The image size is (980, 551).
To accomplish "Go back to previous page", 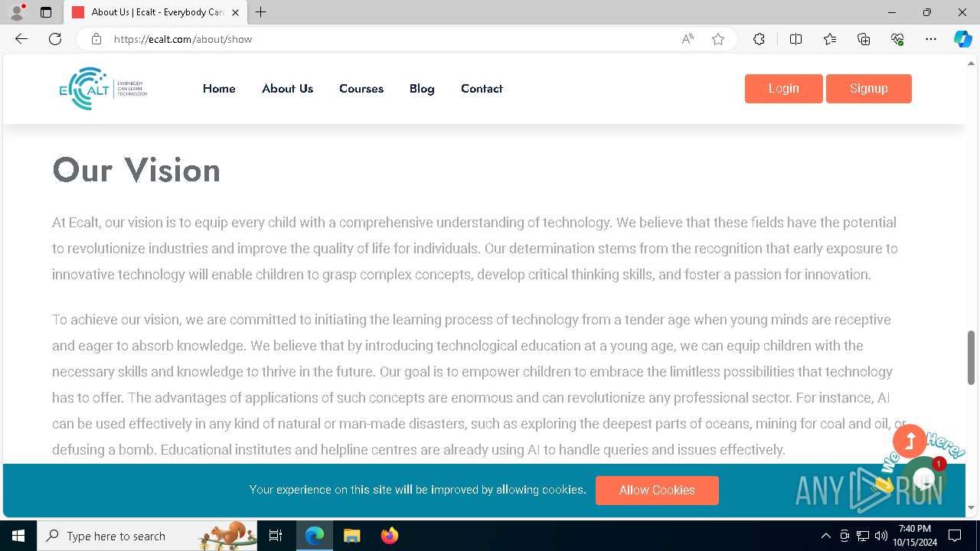I will click(21, 39).
